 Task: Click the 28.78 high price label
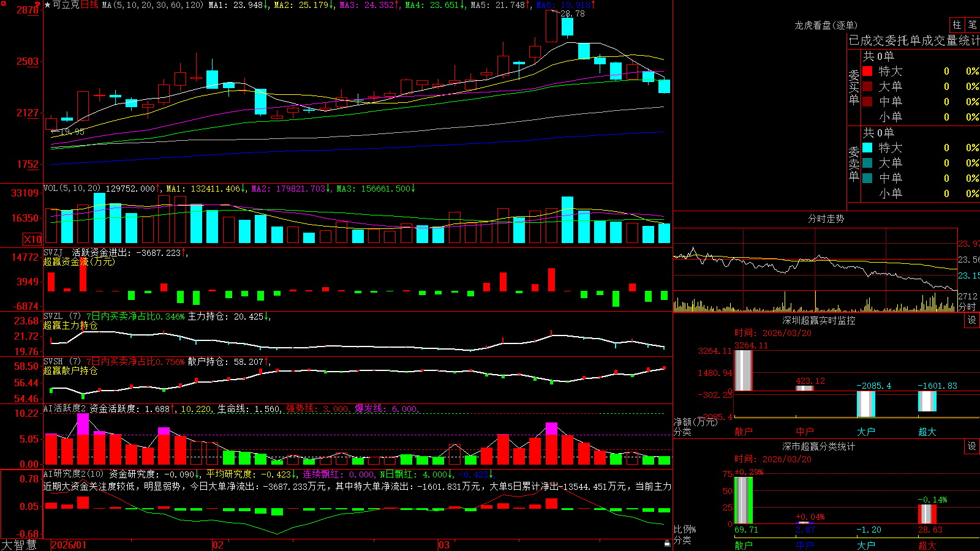point(573,13)
